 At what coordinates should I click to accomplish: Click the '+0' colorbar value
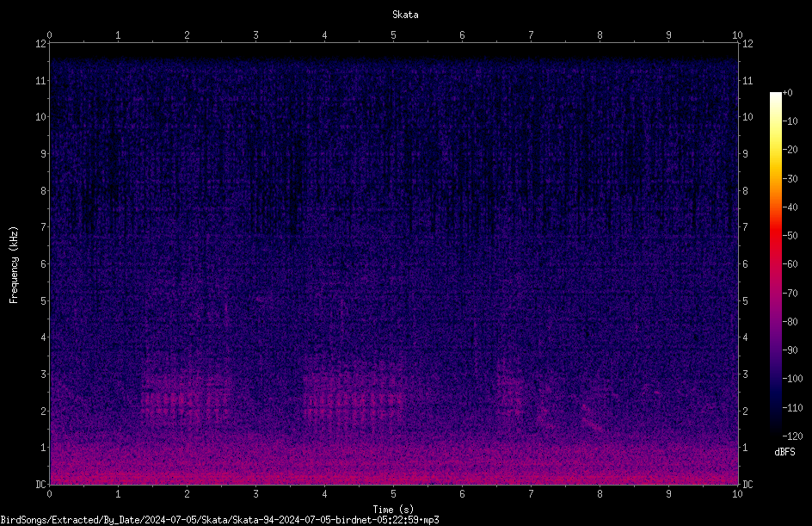point(787,93)
